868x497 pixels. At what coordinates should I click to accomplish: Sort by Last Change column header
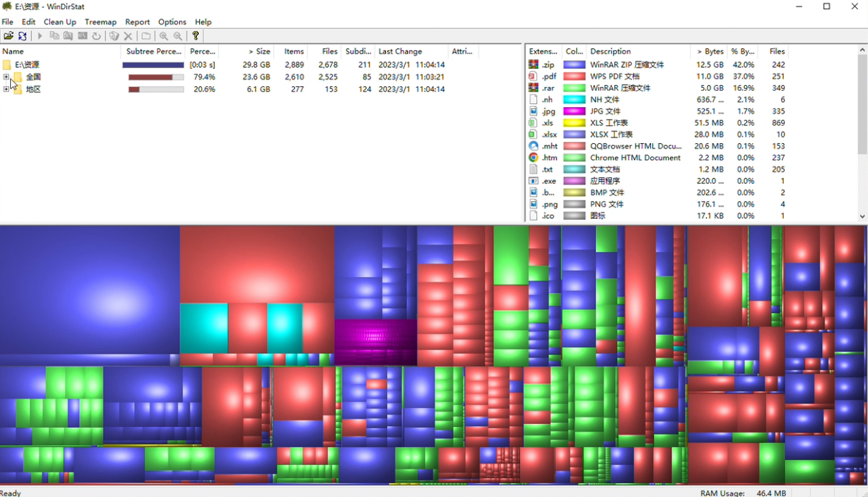coord(400,51)
